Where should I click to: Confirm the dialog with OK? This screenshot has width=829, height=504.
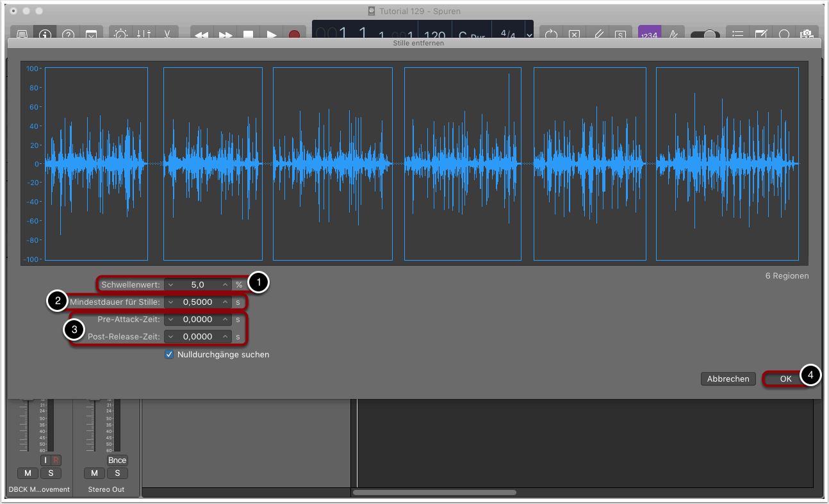[x=785, y=378]
